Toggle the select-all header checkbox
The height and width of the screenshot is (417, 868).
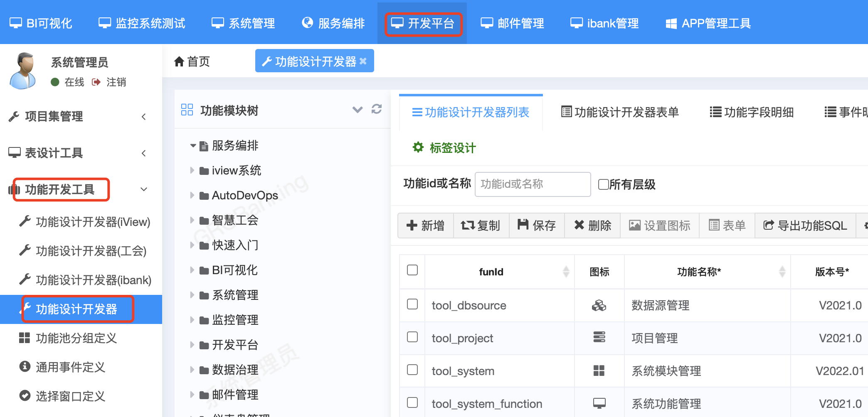point(412,270)
